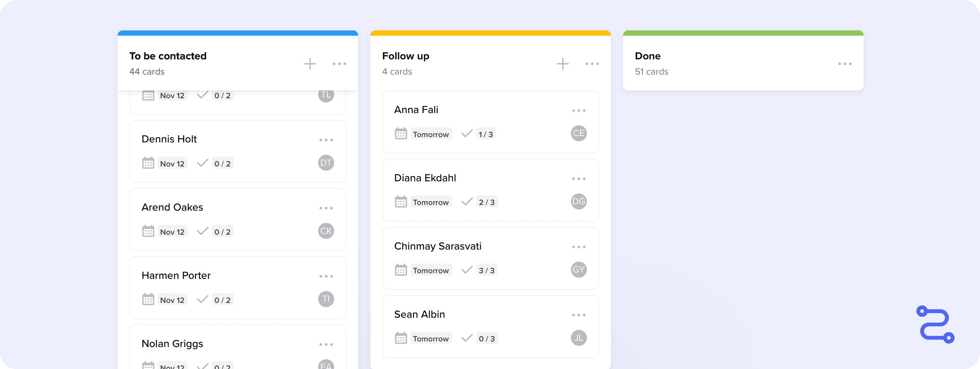This screenshot has height=369, width=980.
Task: Select the Nov 12 date chip on Harmen Porter
Action: (172, 299)
